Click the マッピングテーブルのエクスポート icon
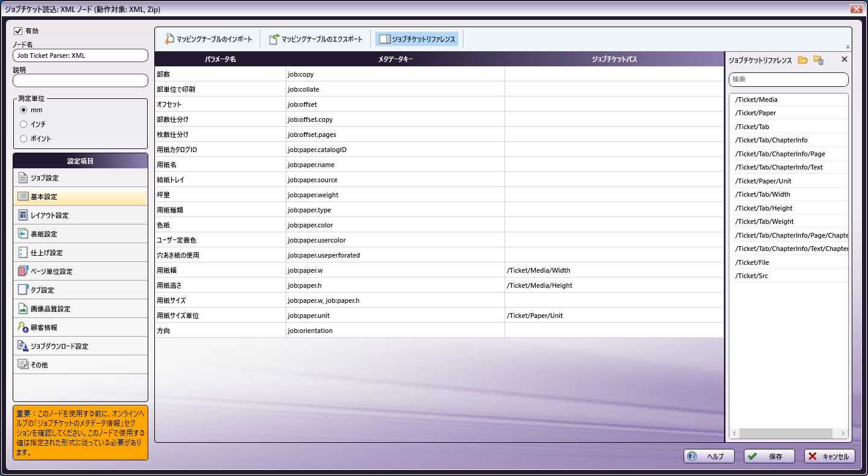The width and height of the screenshot is (868, 476). pyautogui.click(x=274, y=39)
